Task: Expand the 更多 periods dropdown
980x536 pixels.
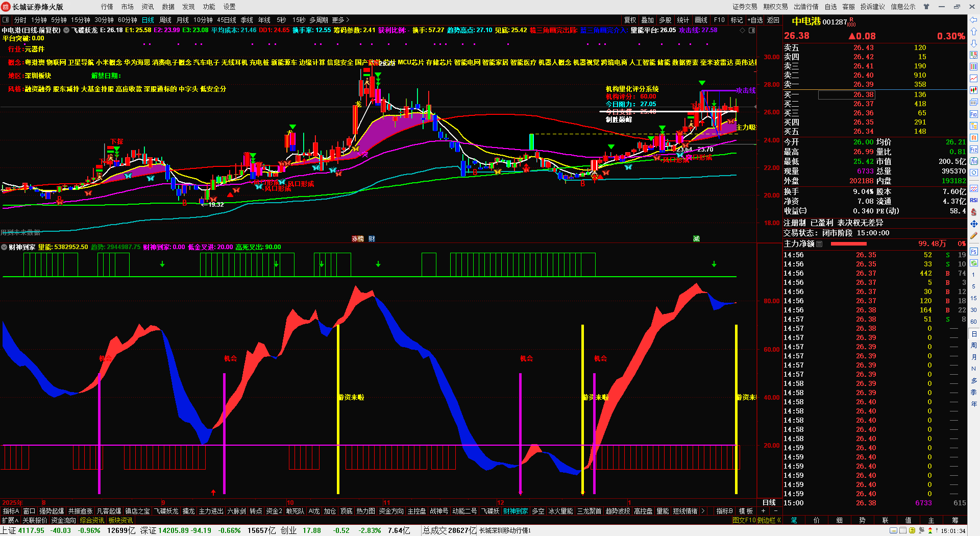Action: 341,20
